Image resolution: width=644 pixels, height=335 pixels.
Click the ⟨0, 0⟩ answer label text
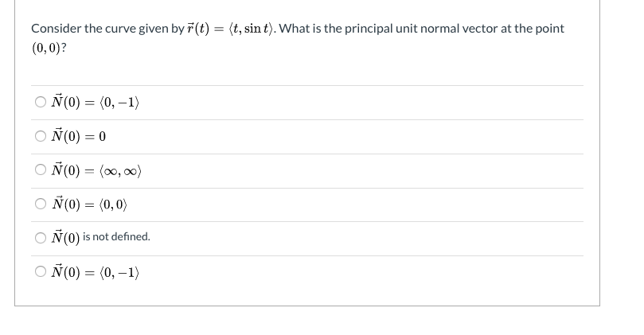point(89,204)
